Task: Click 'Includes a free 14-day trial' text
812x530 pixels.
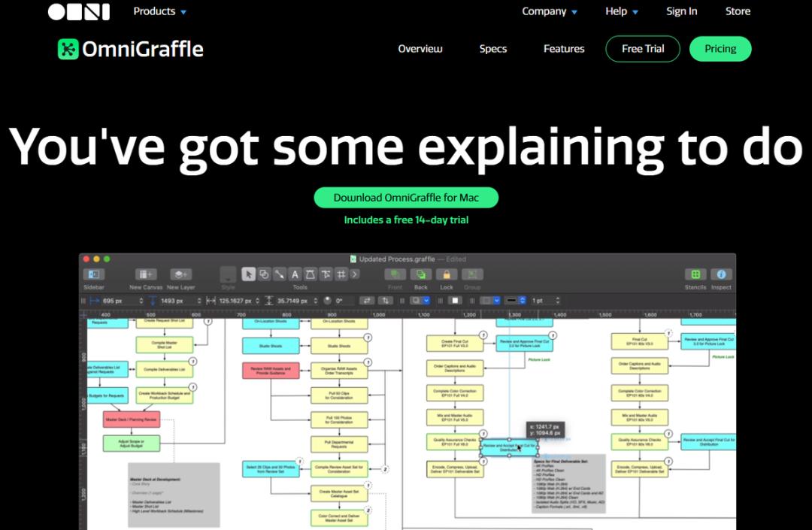Action: click(x=406, y=220)
